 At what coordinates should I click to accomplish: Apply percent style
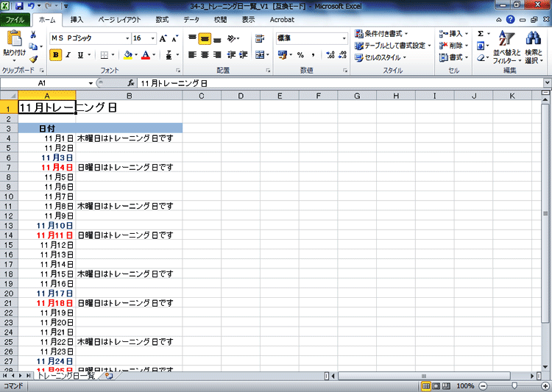point(300,55)
